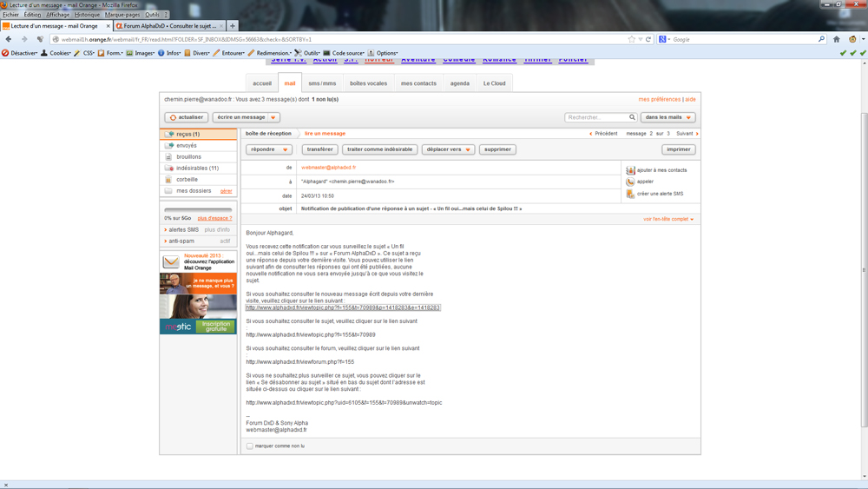The width and height of the screenshot is (868, 489).
Task: Close the Forum AlphaDxD tab
Action: (x=221, y=26)
